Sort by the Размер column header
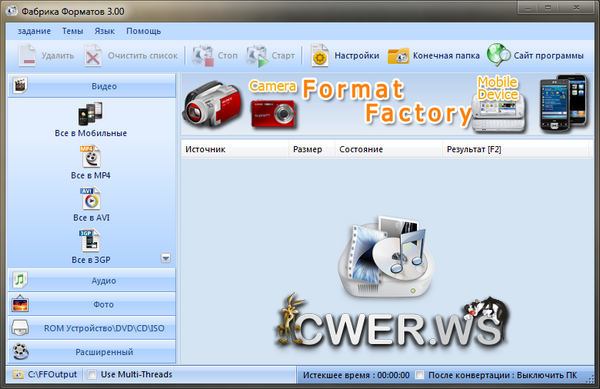The height and width of the screenshot is (389, 600). (x=312, y=149)
